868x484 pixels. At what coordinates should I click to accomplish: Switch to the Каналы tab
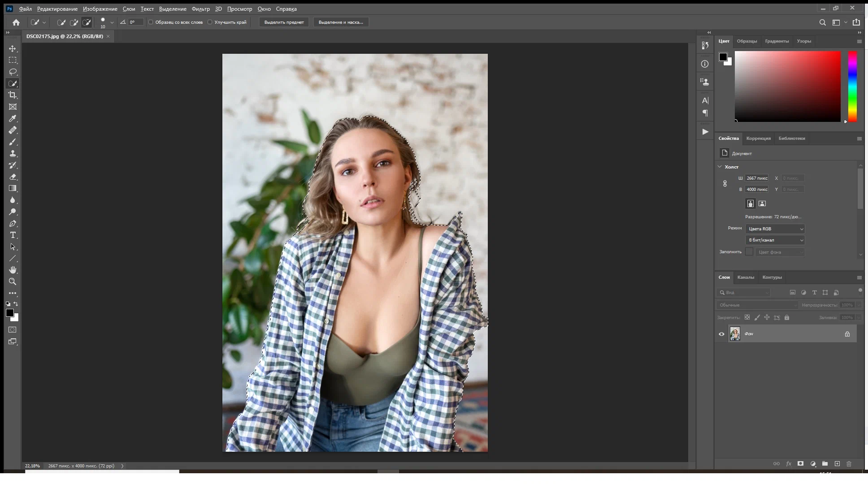coord(746,277)
